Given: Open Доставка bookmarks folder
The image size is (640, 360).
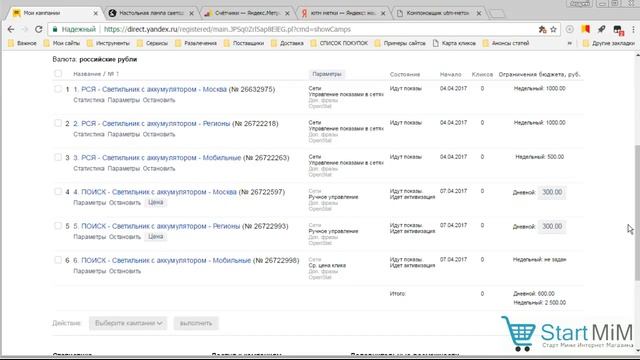Looking at the screenshot, I should (287, 43).
